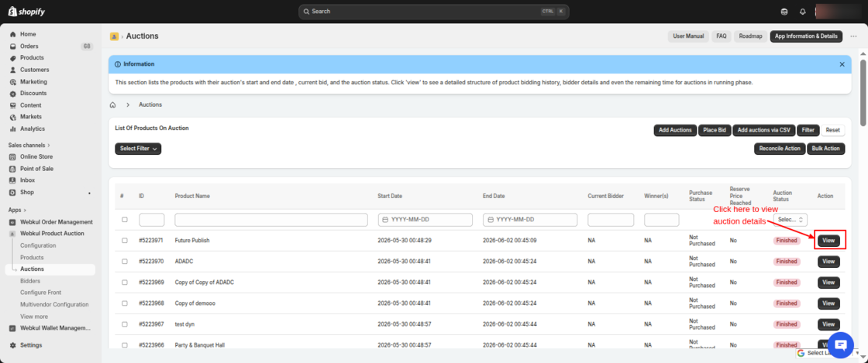The width and height of the screenshot is (868, 363).
Task: Open Orders from the sidebar
Action: 29,46
